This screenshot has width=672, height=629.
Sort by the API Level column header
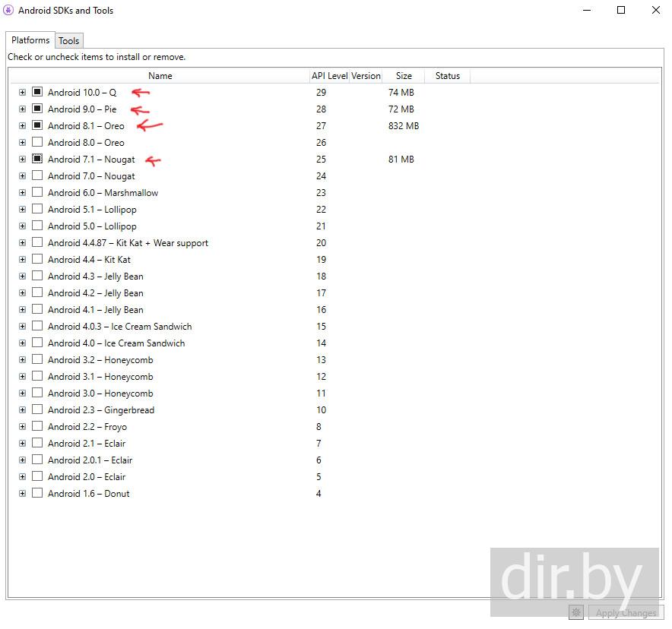(x=330, y=76)
